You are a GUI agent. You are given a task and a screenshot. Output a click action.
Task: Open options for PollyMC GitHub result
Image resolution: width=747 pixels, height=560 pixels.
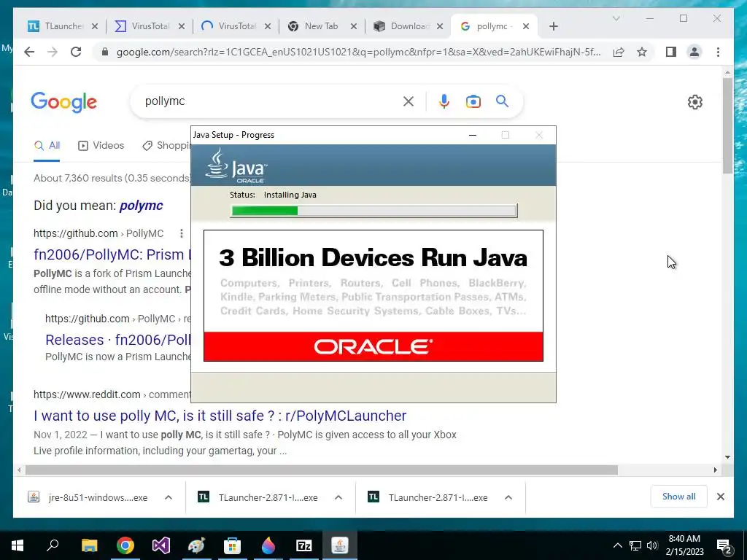tap(181, 233)
